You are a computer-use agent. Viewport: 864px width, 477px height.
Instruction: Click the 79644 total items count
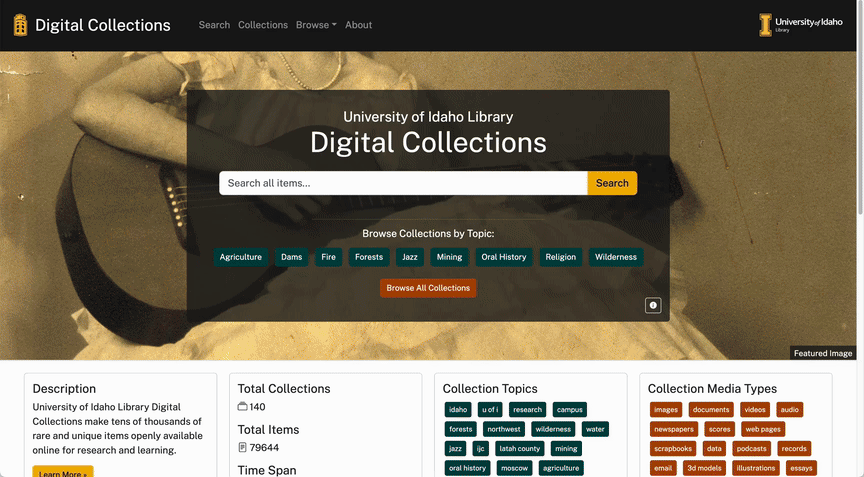pyautogui.click(x=264, y=447)
